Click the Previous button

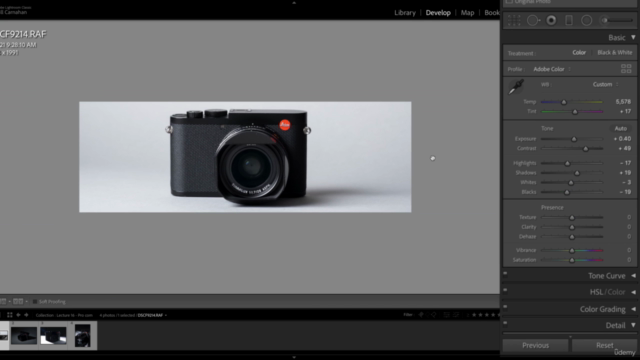pyautogui.click(x=536, y=345)
